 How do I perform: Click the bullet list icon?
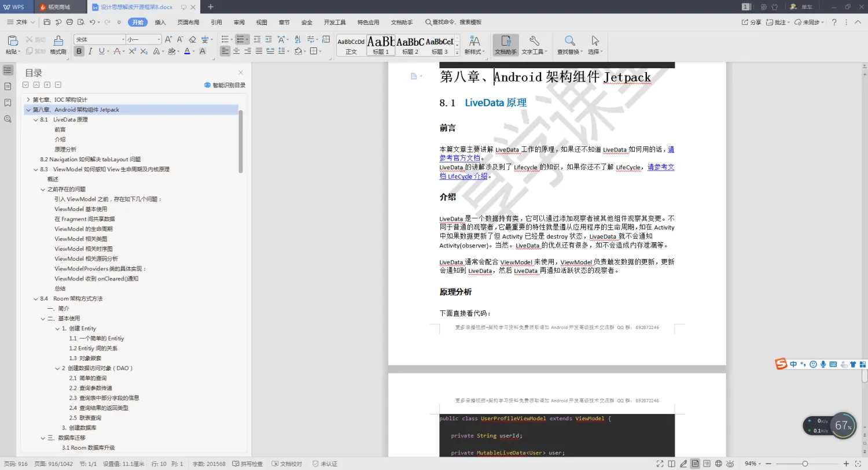tap(225, 39)
